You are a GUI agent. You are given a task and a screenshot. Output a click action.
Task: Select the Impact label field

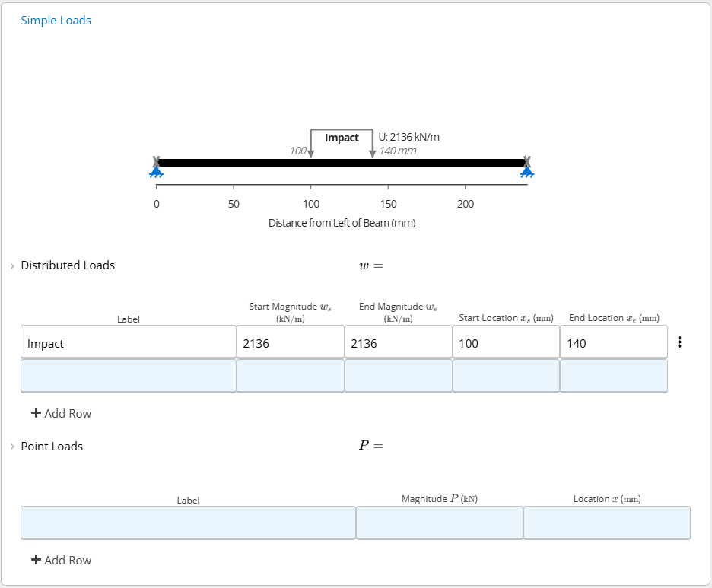click(x=129, y=342)
